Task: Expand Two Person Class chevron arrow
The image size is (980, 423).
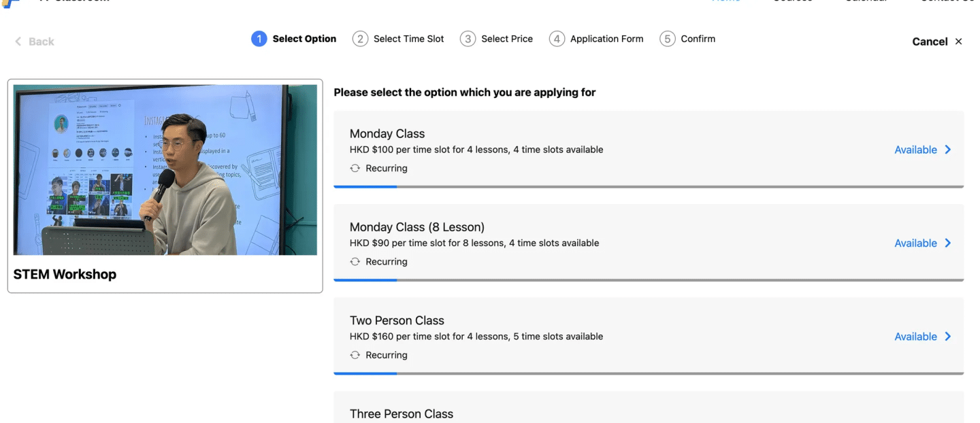Action: [948, 337]
